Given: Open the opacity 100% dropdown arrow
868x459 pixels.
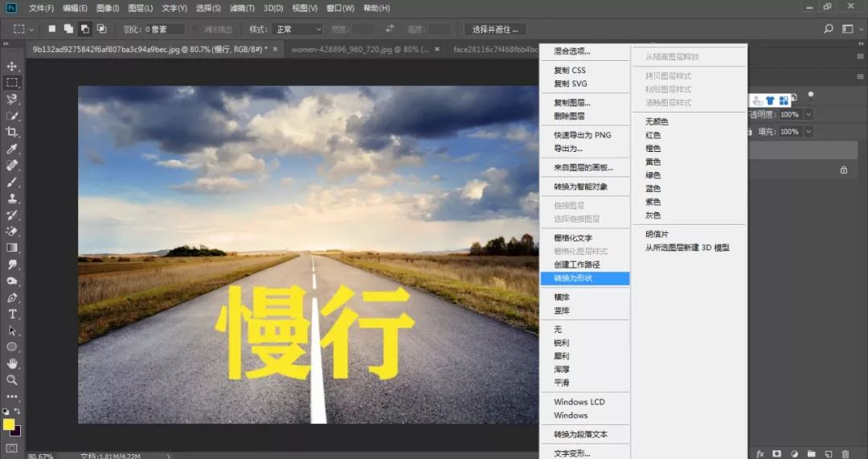Looking at the screenshot, I should click(809, 115).
